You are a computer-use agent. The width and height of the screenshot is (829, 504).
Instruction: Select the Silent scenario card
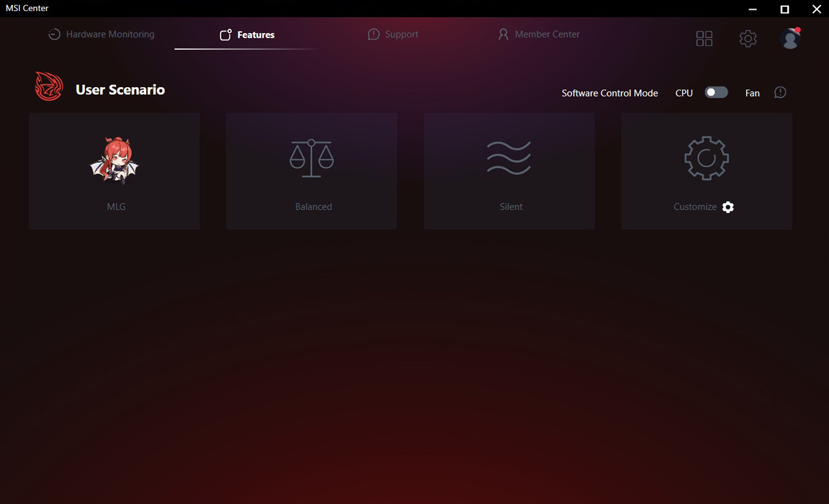[x=509, y=171]
